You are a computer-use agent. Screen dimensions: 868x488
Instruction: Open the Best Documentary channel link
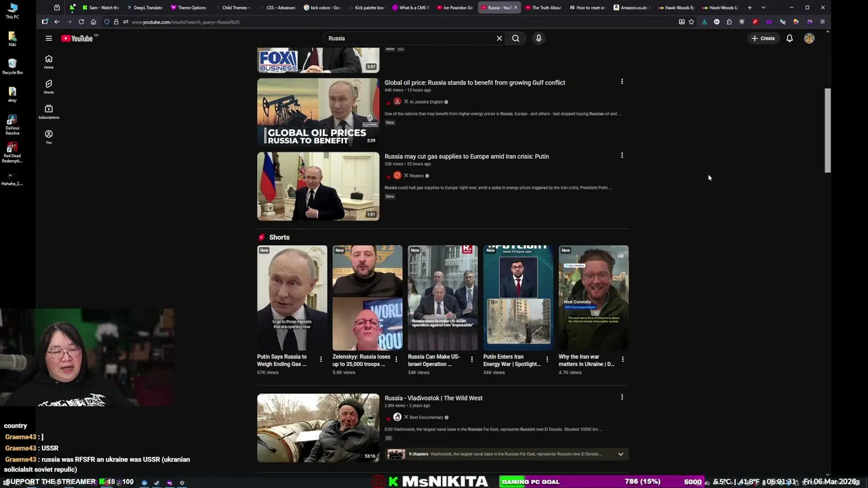[426, 417]
